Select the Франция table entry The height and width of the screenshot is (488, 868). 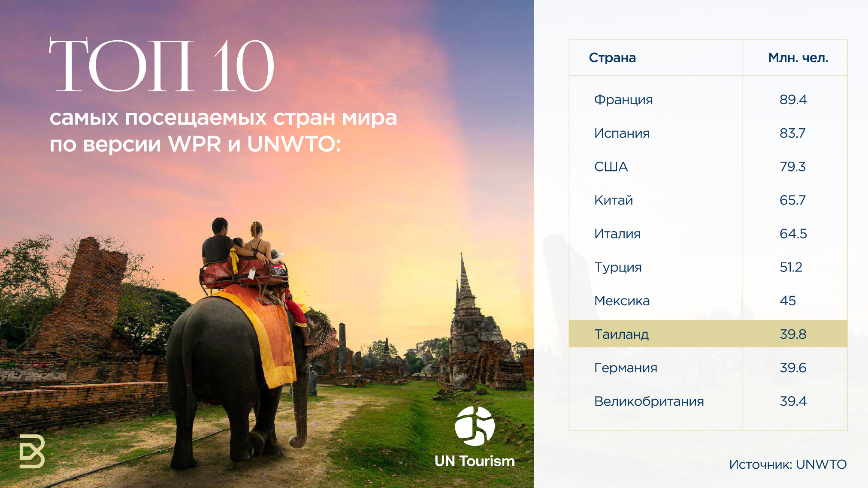(623, 100)
